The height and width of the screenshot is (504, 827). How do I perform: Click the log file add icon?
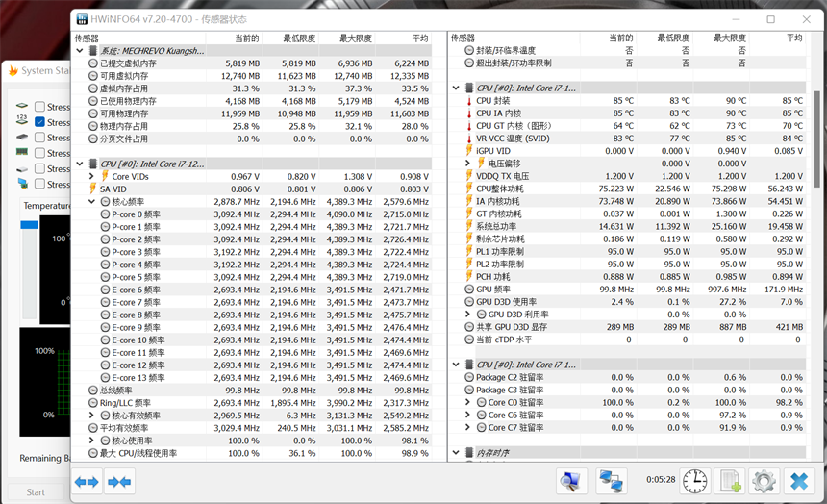[x=731, y=481]
